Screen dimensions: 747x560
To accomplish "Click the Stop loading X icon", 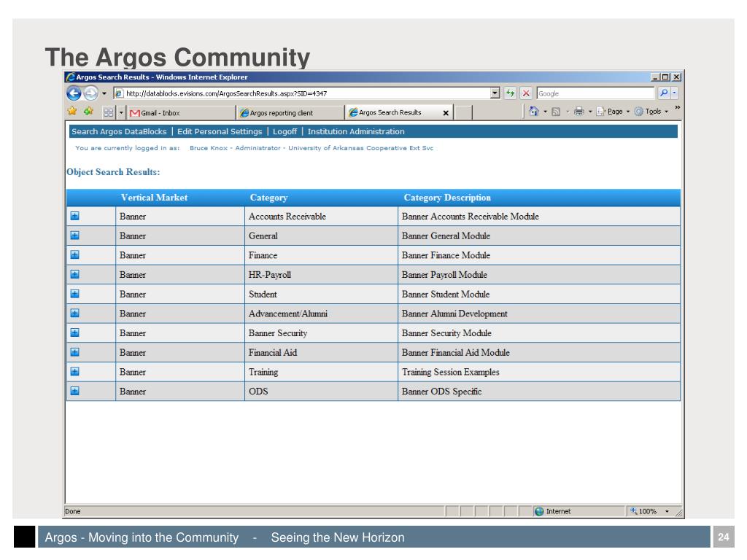I will 526,93.
